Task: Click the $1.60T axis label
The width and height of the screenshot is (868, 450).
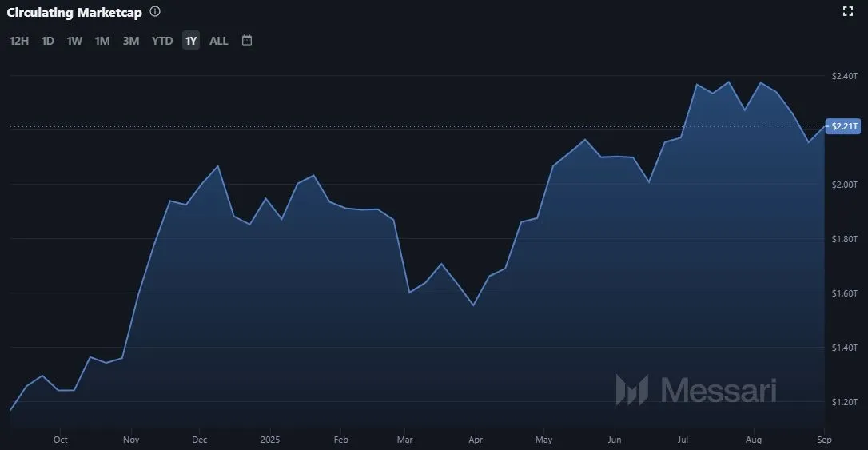Action: (x=845, y=293)
